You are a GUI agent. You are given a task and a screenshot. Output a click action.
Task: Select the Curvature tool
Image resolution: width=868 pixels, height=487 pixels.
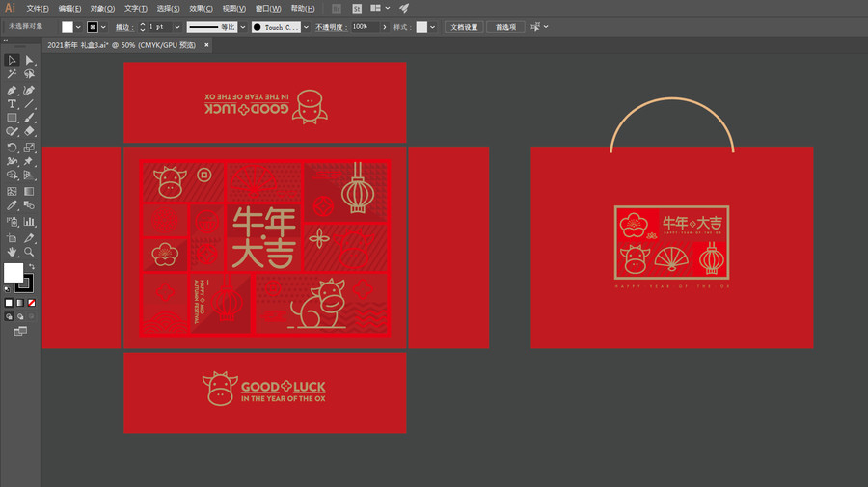click(x=29, y=90)
